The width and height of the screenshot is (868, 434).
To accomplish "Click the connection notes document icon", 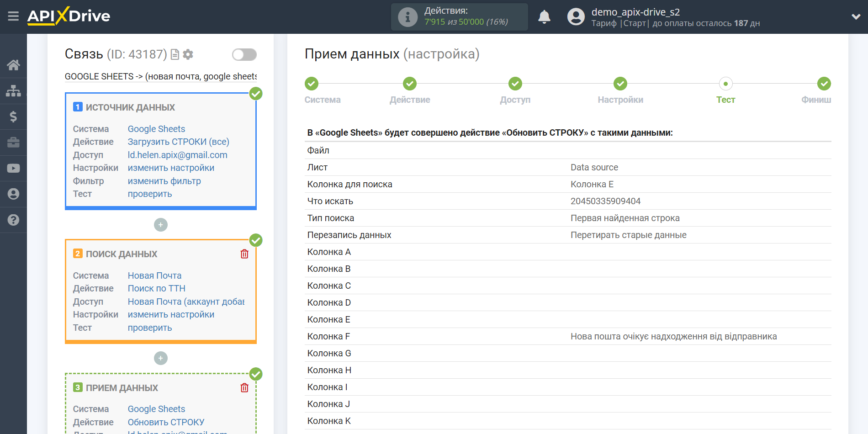I will [x=175, y=55].
